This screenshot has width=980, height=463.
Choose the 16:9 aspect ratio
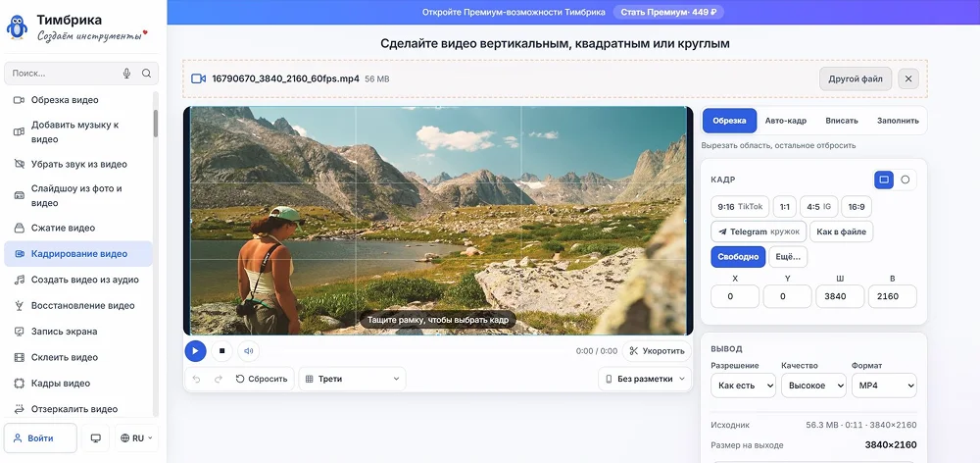[x=857, y=206]
